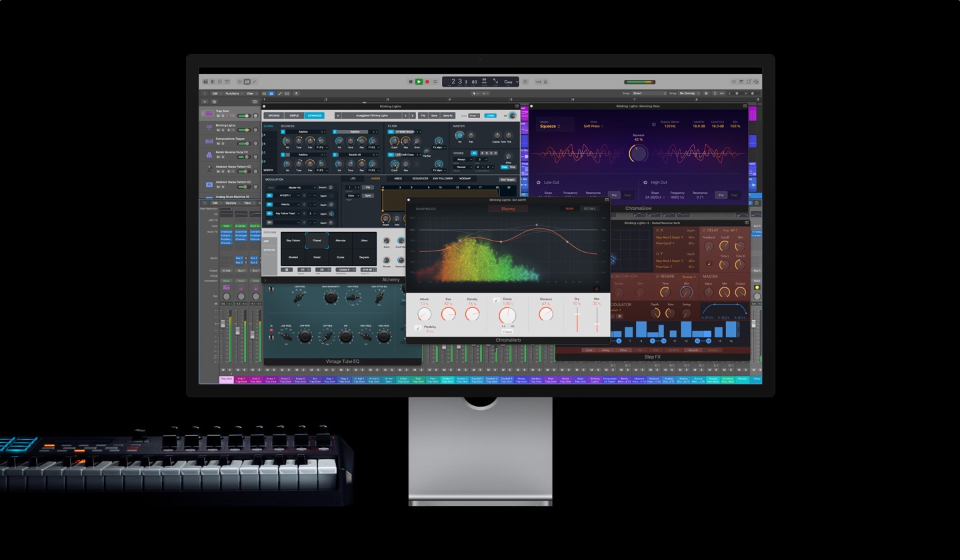Click the Computations Topper track icon
Image resolution: width=960 pixels, height=560 pixels.
pos(209,141)
